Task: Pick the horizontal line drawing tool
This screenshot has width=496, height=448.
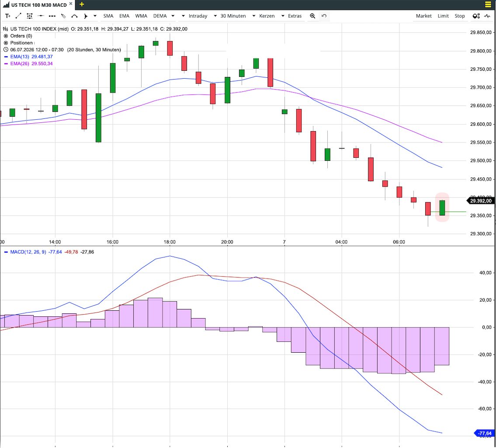Action: point(41,16)
